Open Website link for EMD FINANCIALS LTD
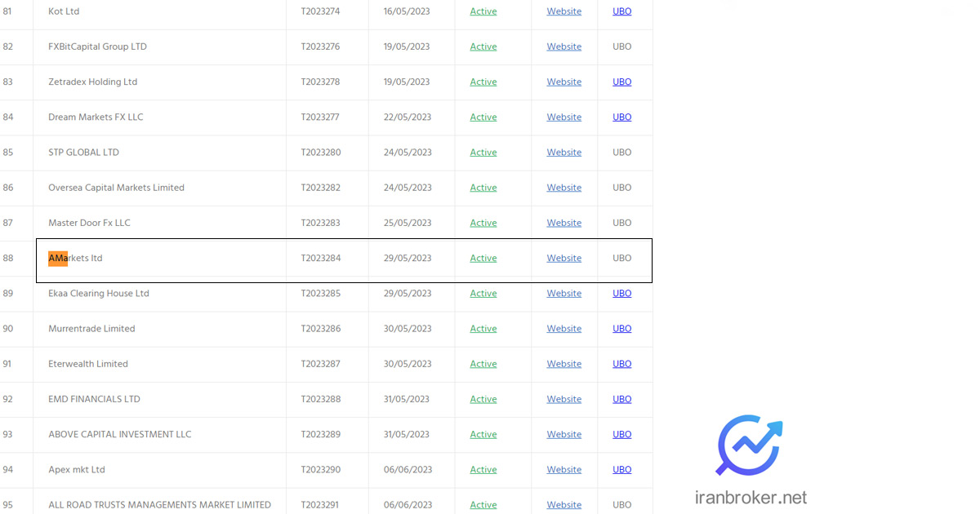Viewport: 980px width, 514px height. (x=564, y=398)
